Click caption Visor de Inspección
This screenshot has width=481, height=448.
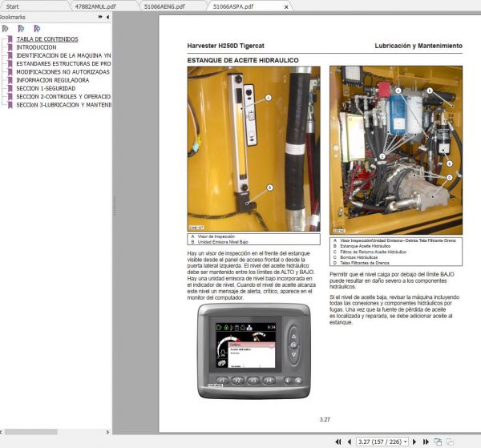tap(216, 236)
